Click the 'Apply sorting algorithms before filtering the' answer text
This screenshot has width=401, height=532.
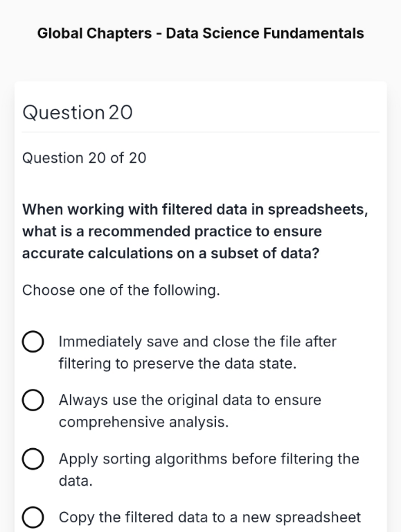coord(209,459)
